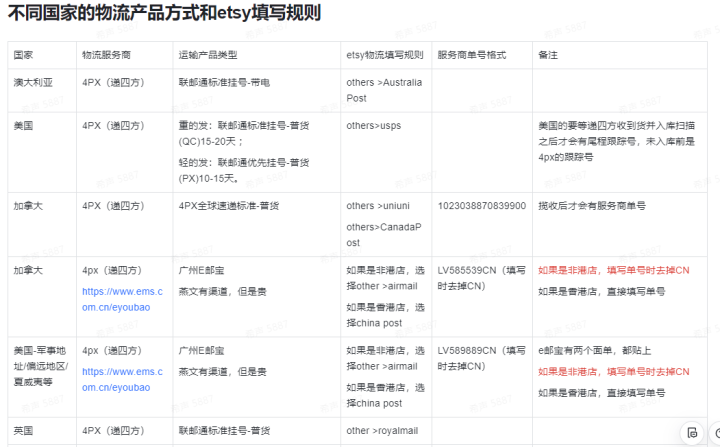Click the tracking number 1023038870839900

482,206
